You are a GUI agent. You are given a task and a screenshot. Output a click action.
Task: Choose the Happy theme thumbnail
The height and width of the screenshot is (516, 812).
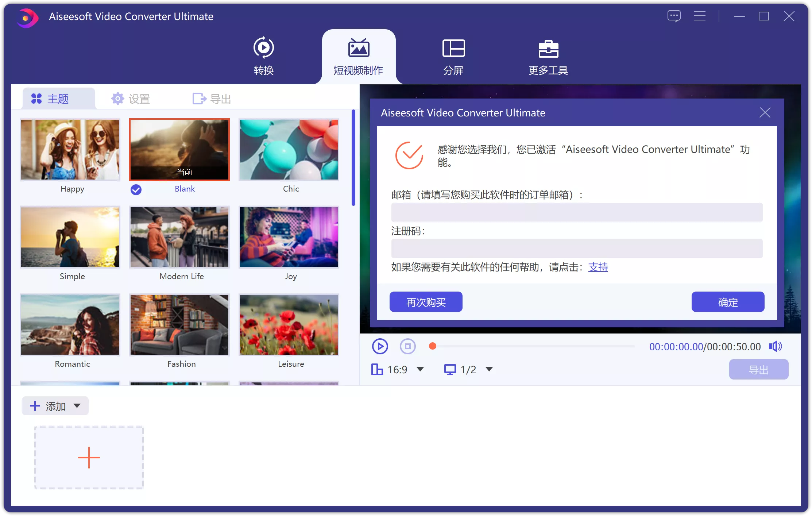[70, 150]
